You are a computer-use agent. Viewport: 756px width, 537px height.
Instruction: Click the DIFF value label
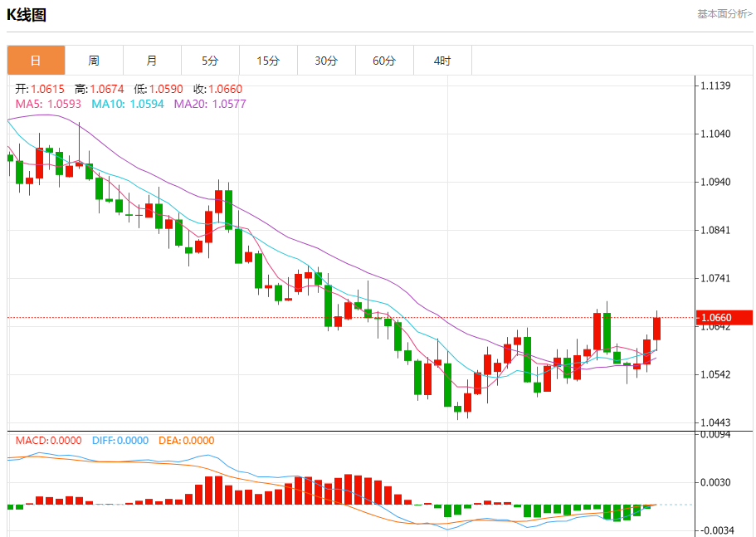[120, 441]
